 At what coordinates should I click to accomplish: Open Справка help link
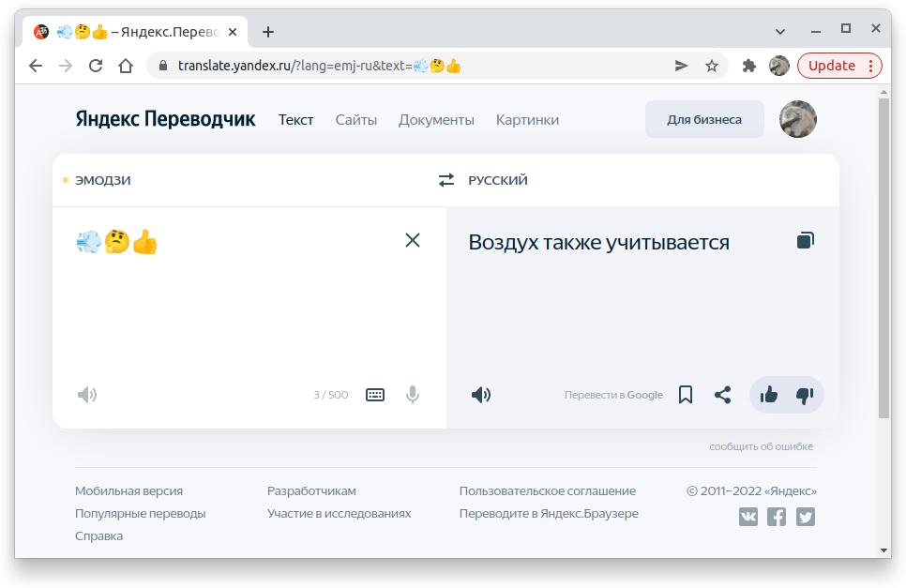click(98, 536)
